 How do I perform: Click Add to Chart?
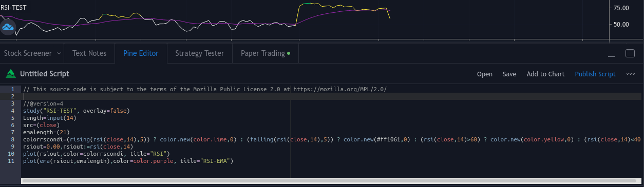pyautogui.click(x=545, y=74)
